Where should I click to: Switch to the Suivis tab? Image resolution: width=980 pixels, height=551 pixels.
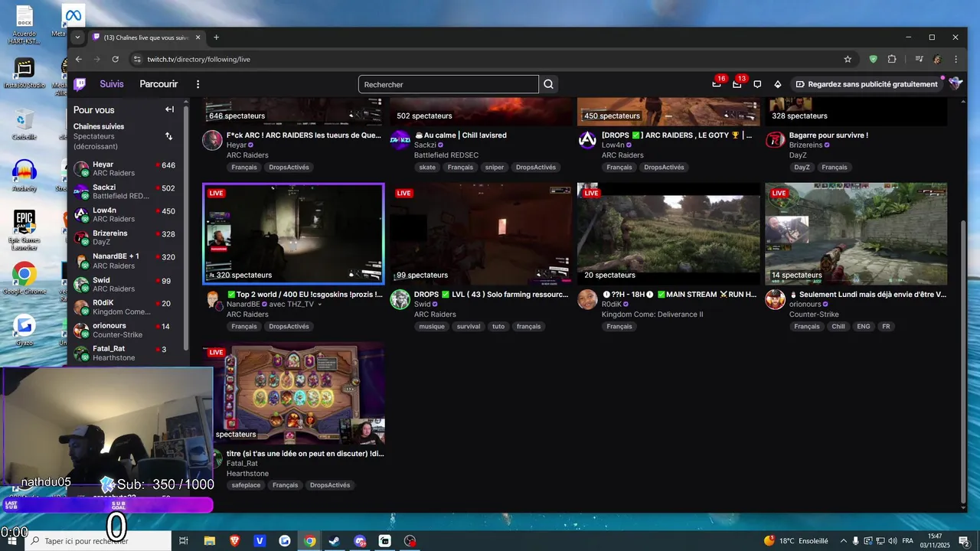[x=112, y=84]
